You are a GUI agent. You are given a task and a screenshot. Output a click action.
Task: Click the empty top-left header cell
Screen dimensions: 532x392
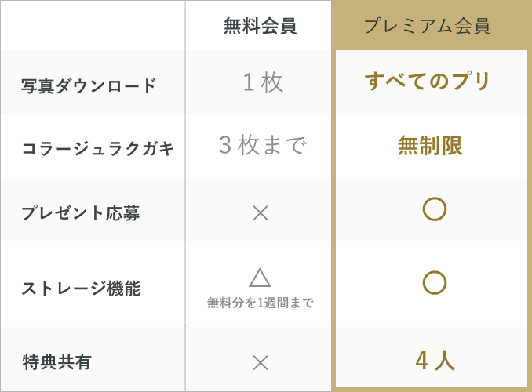point(93,25)
